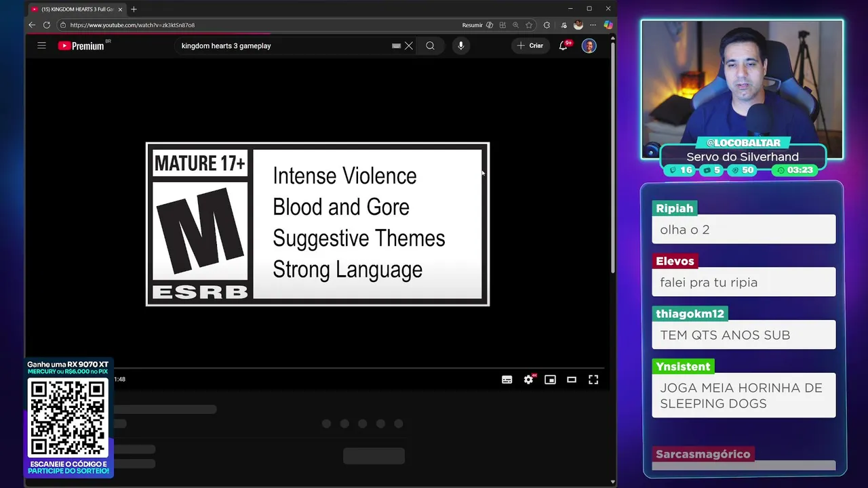
Task: Click the Sarcasmagórico chat username
Action: [703, 454]
